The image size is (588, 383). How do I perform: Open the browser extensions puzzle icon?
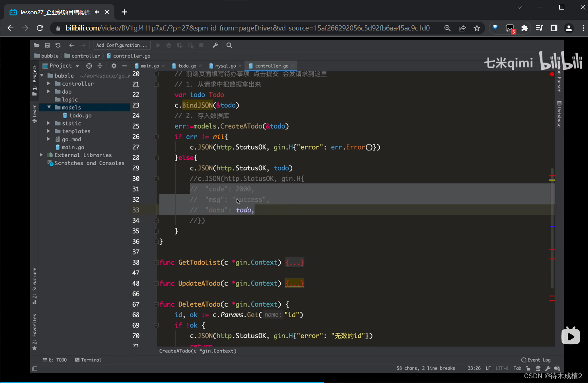click(524, 28)
